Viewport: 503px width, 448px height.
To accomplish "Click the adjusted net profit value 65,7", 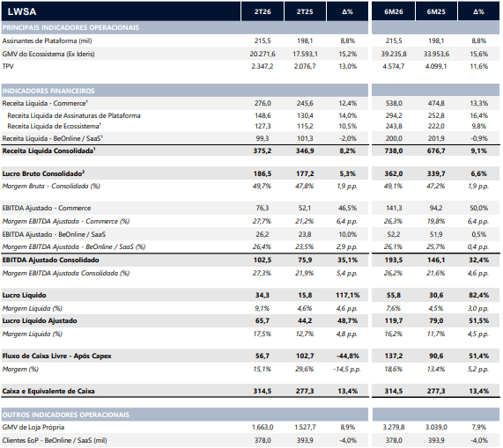I will (x=263, y=320).
